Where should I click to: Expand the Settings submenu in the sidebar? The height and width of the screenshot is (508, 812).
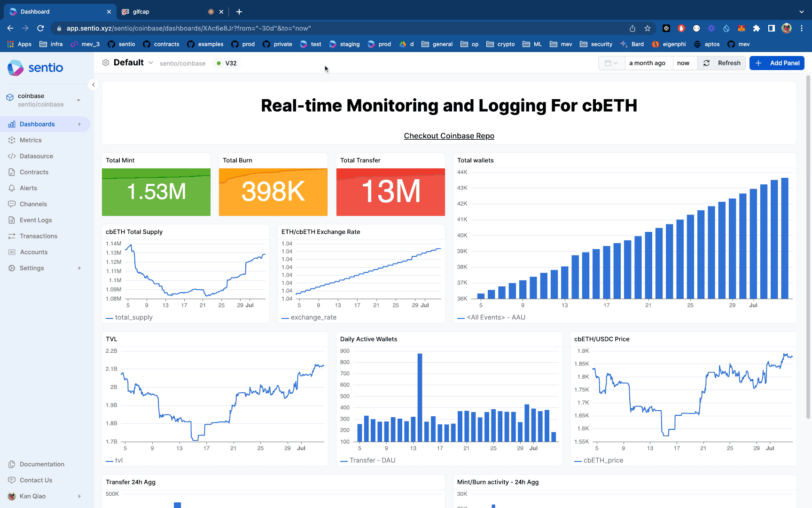(x=79, y=268)
